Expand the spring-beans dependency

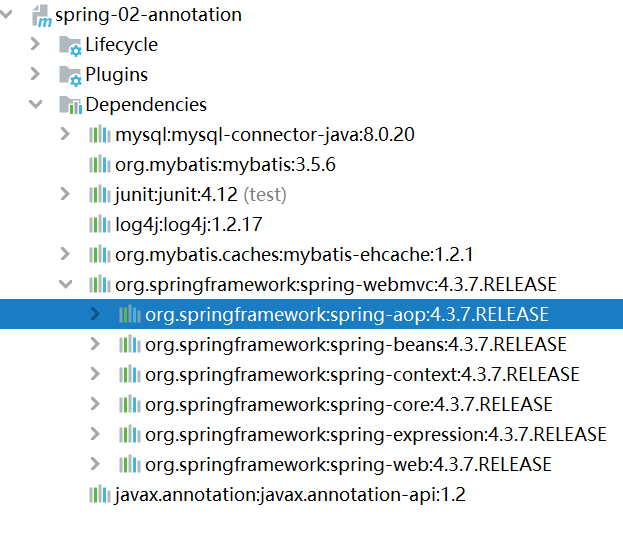pyautogui.click(x=95, y=344)
